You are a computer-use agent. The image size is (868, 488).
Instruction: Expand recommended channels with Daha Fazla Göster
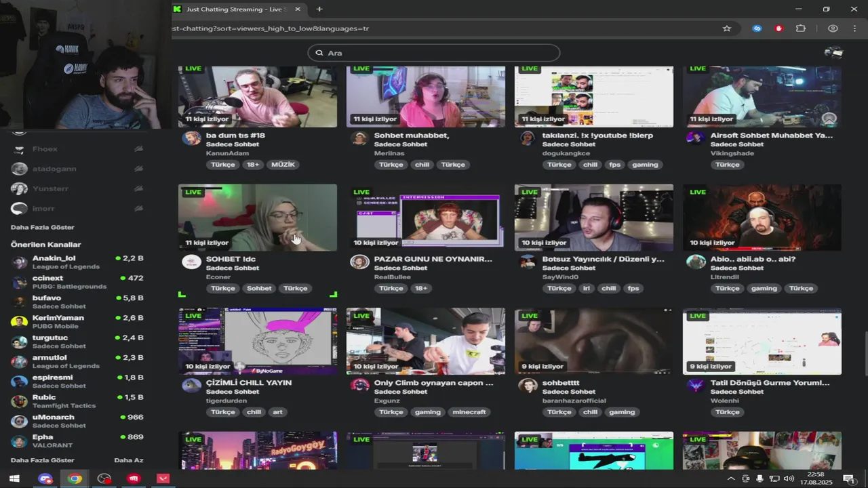point(43,460)
